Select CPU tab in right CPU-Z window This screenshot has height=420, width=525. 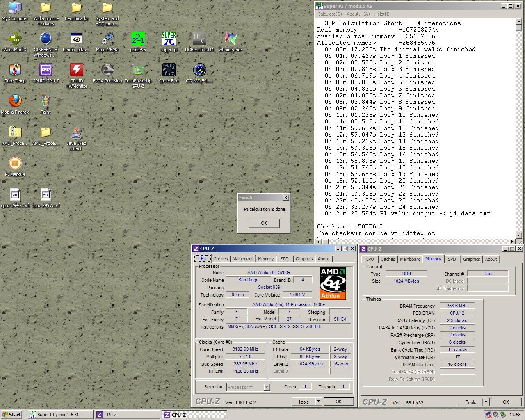point(370,259)
